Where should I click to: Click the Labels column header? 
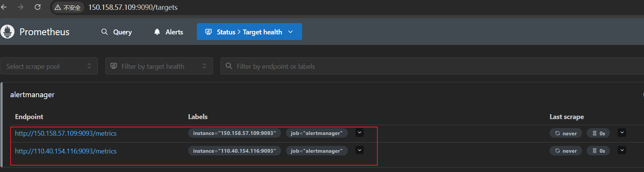[198, 117]
